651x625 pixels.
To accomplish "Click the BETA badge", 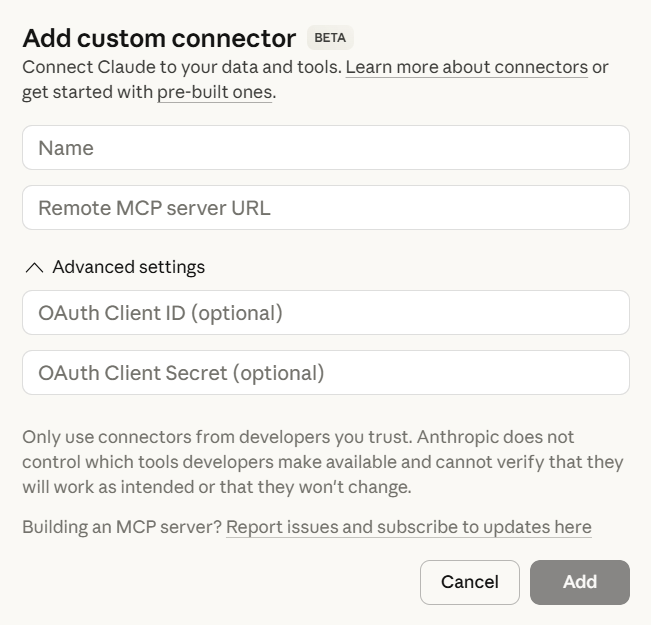I will click(330, 38).
